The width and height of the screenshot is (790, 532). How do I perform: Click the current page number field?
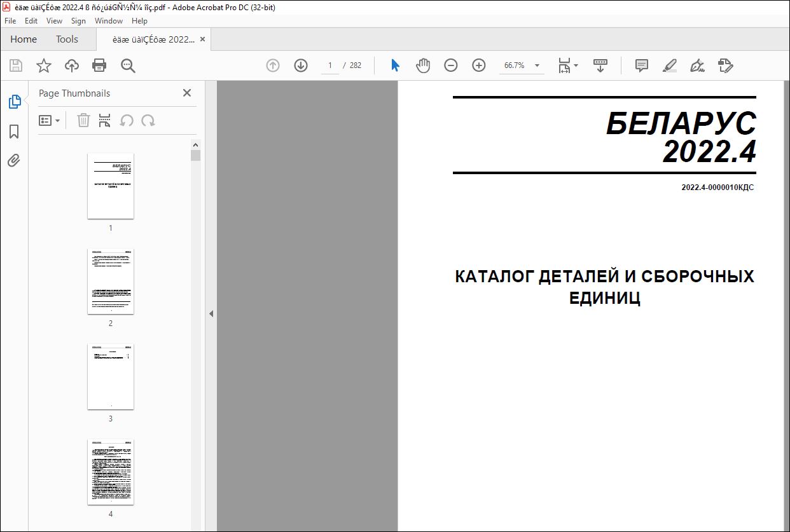[329, 65]
